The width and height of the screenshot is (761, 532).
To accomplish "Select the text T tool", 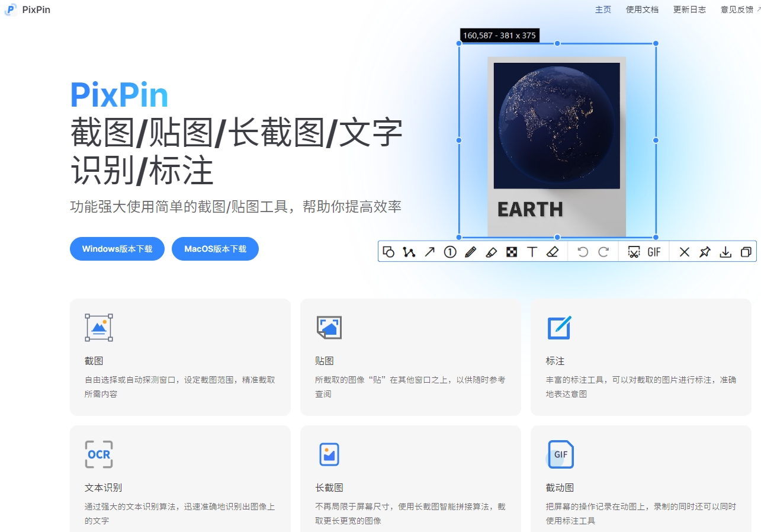I will pos(532,252).
